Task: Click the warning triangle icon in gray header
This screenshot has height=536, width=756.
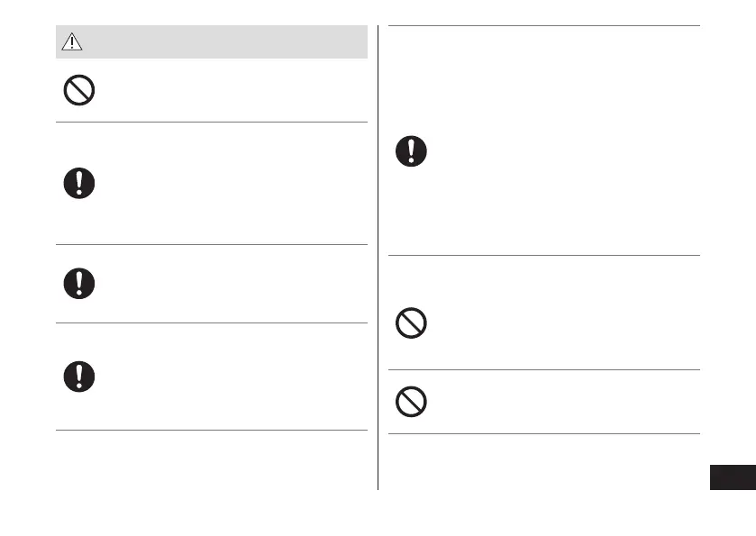Action: [71, 41]
